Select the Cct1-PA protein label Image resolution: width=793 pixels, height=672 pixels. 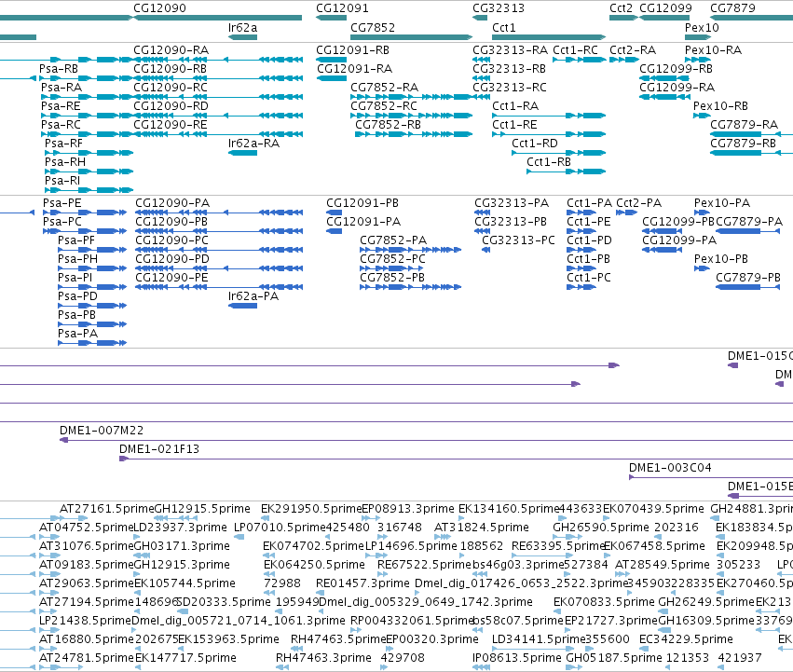point(589,203)
